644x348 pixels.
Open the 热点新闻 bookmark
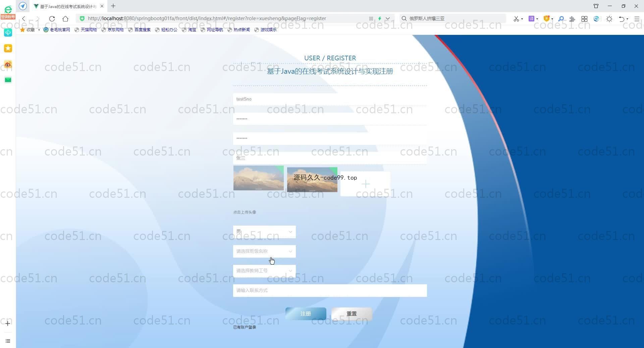point(238,30)
